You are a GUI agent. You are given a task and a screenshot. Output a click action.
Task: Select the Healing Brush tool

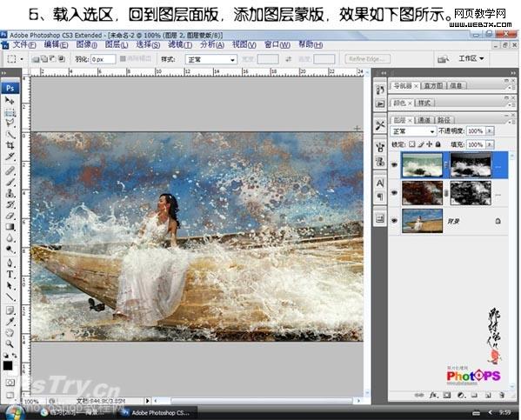10,170
